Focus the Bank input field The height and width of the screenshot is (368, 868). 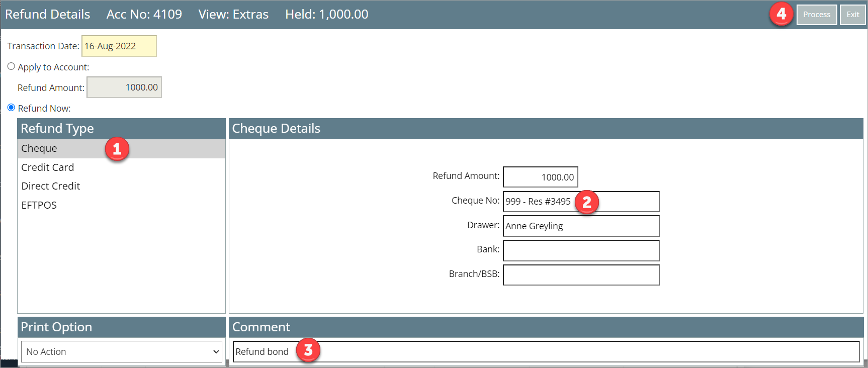coord(581,250)
